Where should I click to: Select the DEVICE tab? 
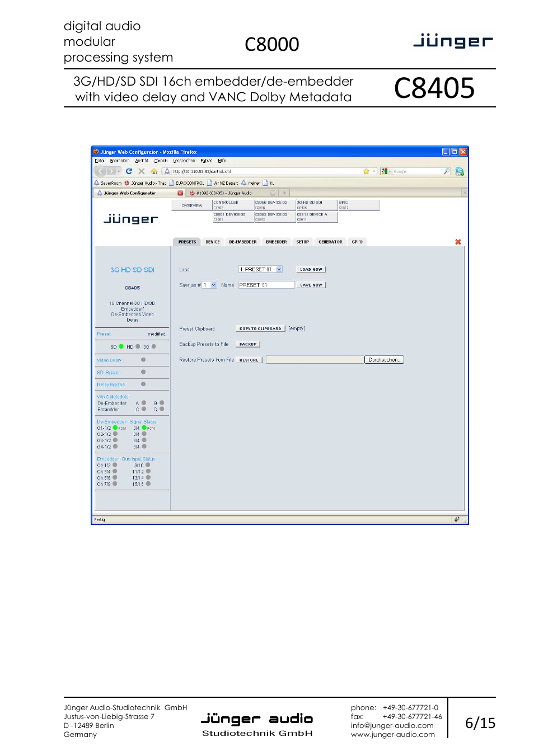(213, 242)
